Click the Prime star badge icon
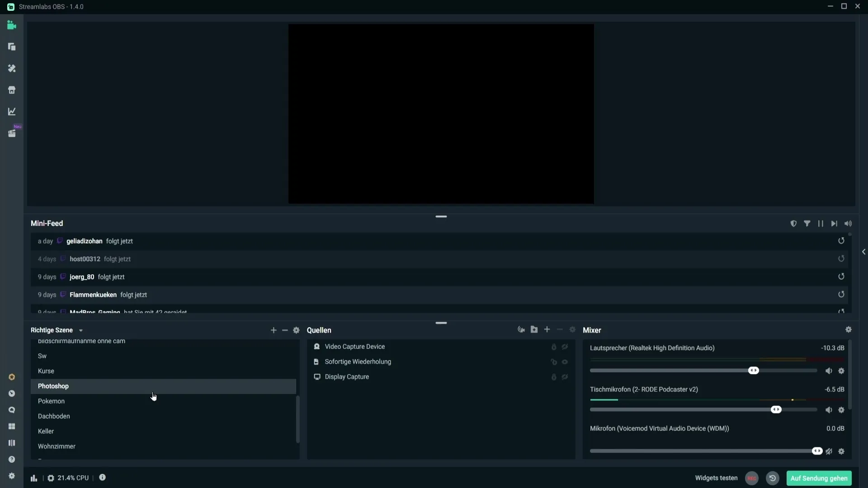The height and width of the screenshot is (488, 868). click(x=12, y=377)
